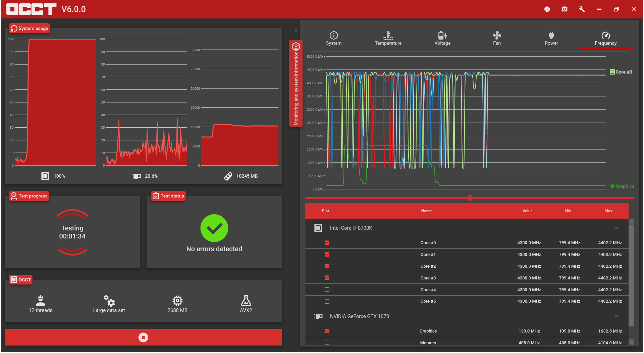The image size is (644, 353).
Task: Click the Core #3 legend marker on graph
Action: pyautogui.click(x=612, y=72)
